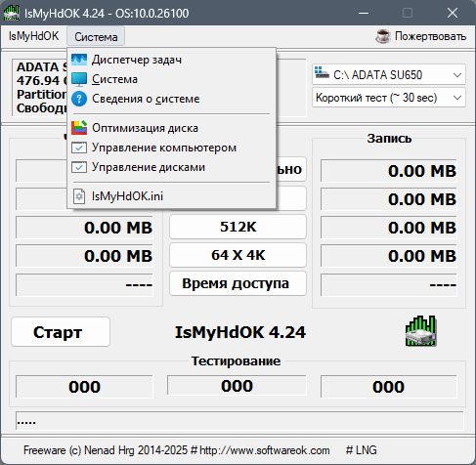The width and height of the screenshot is (476, 465).
Task: Click the app icon in title bar
Action: tap(12, 13)
